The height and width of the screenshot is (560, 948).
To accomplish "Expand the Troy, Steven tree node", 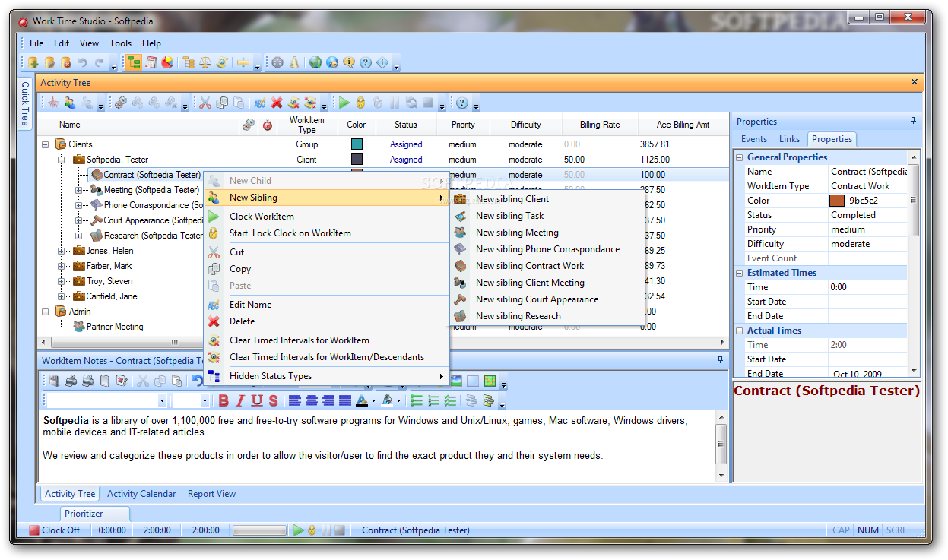I will (62, 281).
